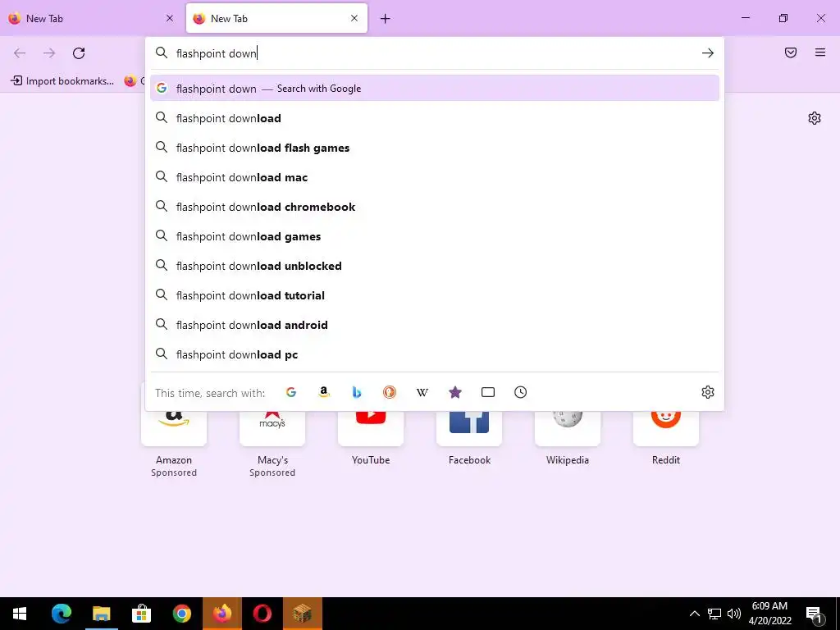Viewport: 840px width, 630px height.
Task: Open Microsoft Store from taskbar
Action: 141,614
